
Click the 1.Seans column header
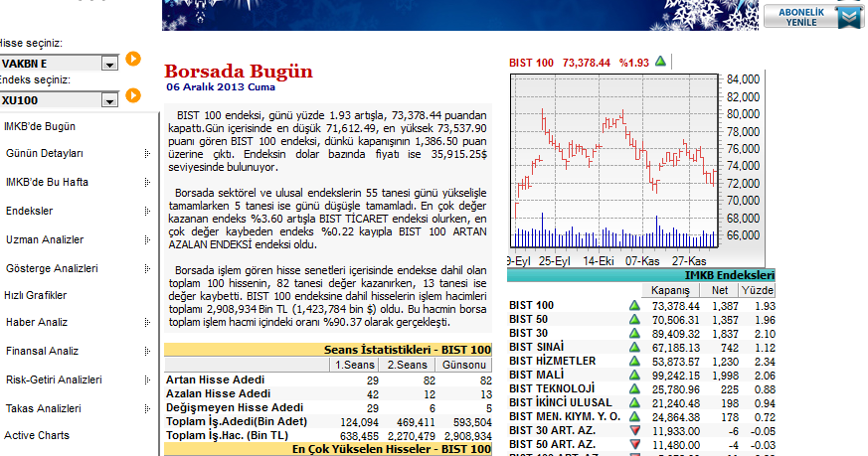tap(354, 366)
